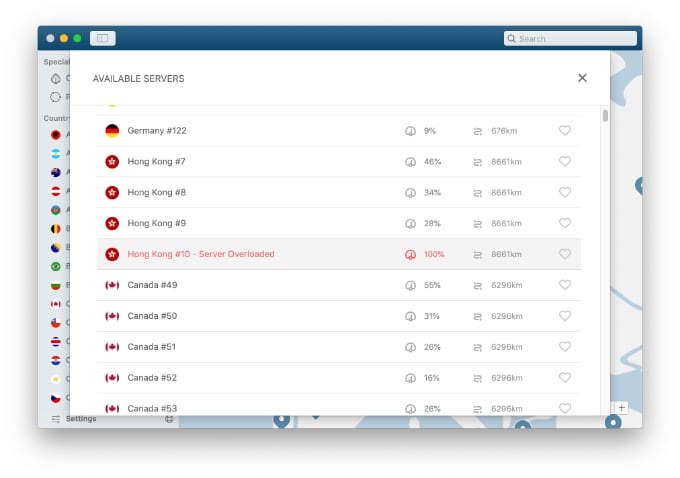Click the Australia flag in sidebar country list

click(x=56, y=172)
